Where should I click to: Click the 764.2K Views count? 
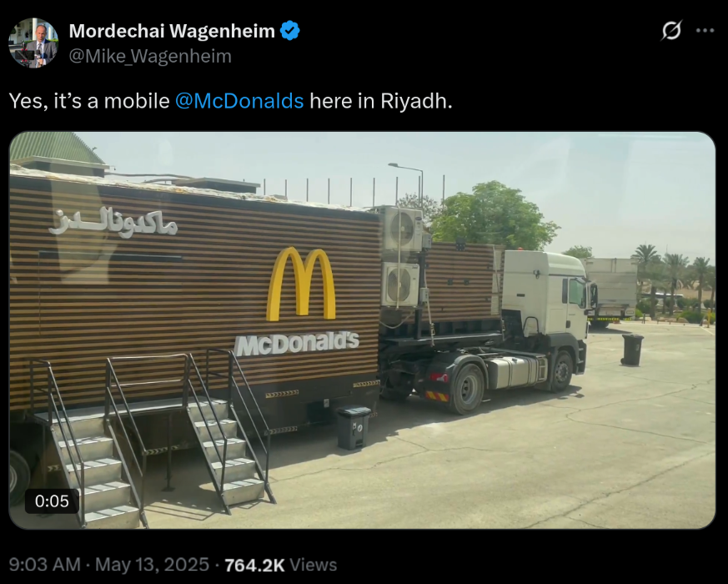pos(281,565)
